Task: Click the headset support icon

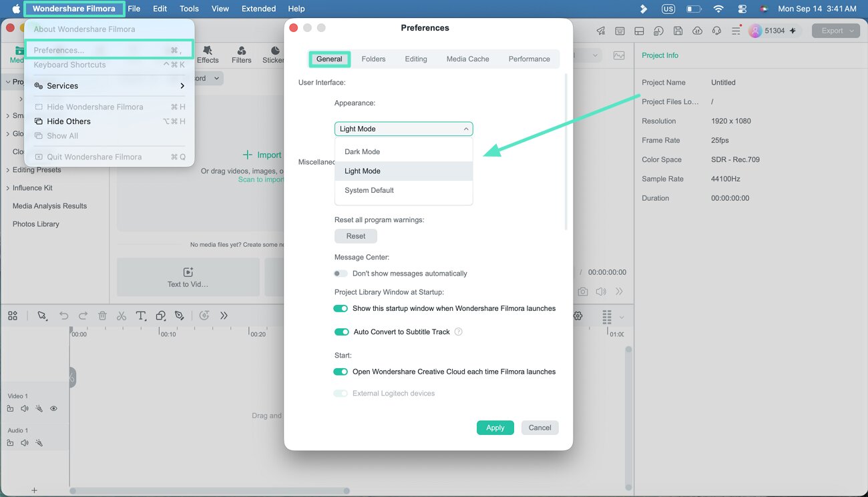Action: [716, 31]
